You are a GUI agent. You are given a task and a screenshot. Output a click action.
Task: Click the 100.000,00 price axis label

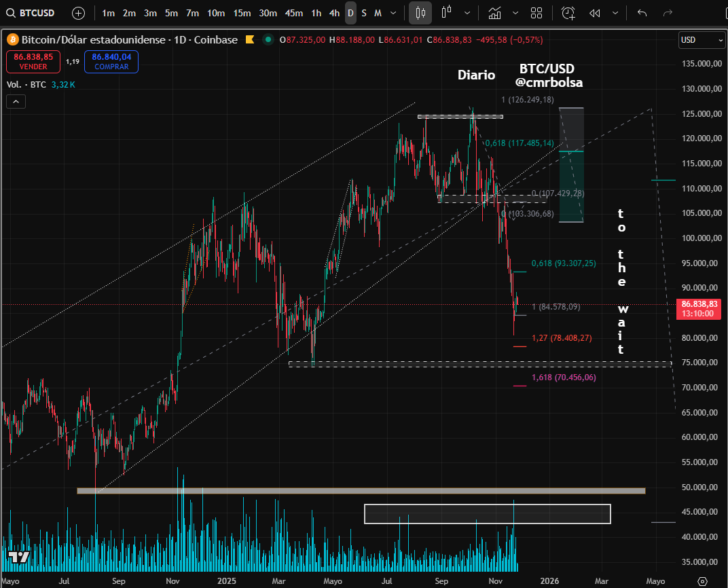(702, 238)
